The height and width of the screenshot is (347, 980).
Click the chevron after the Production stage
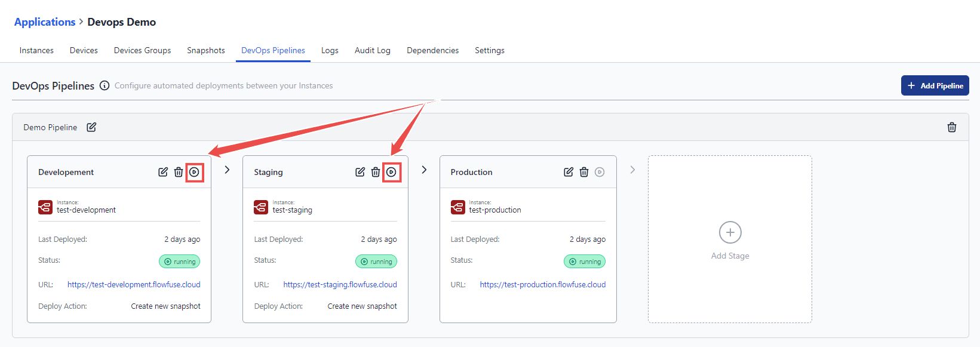pyautogui.click(x=632, y=170)
